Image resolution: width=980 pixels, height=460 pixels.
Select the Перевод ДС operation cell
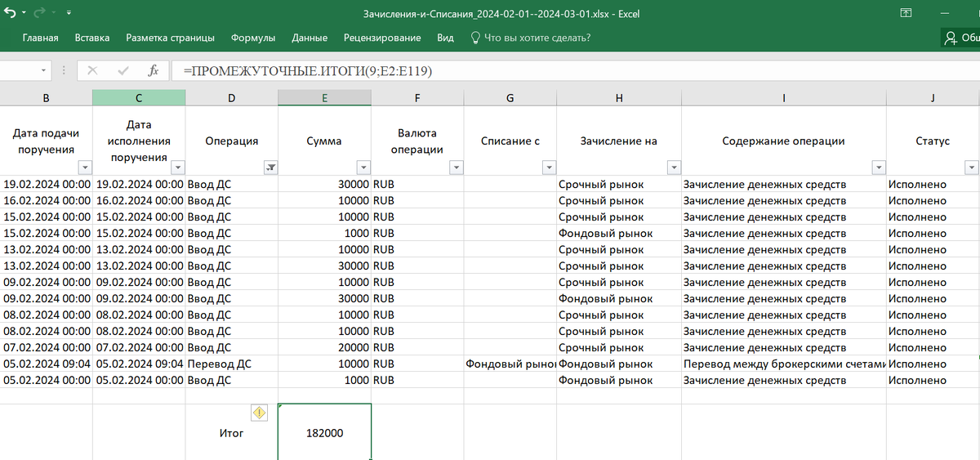232,364
